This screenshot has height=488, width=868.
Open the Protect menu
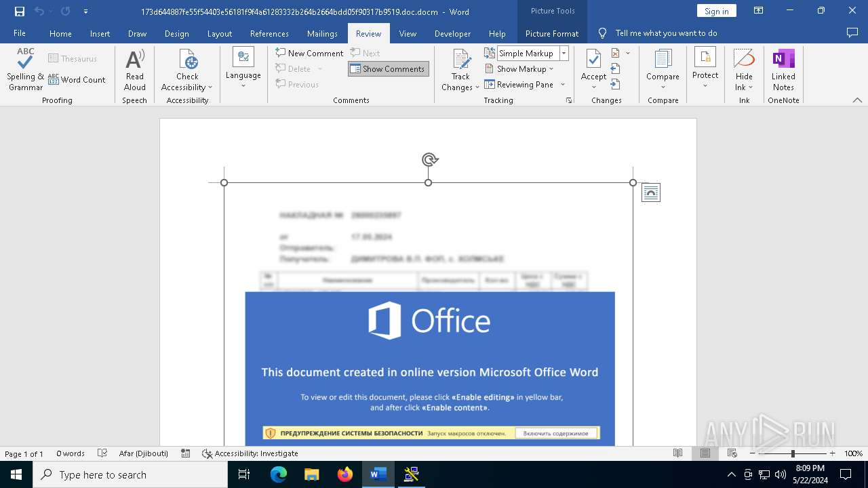[705, 68]
